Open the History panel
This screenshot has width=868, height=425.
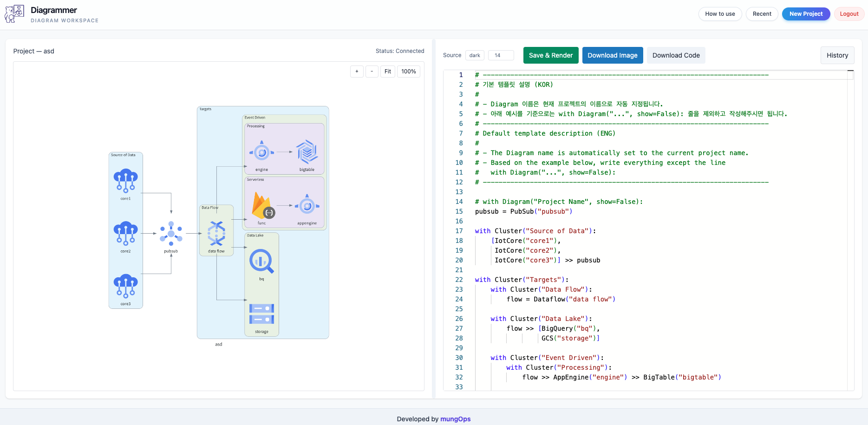[x=837, y=55]
